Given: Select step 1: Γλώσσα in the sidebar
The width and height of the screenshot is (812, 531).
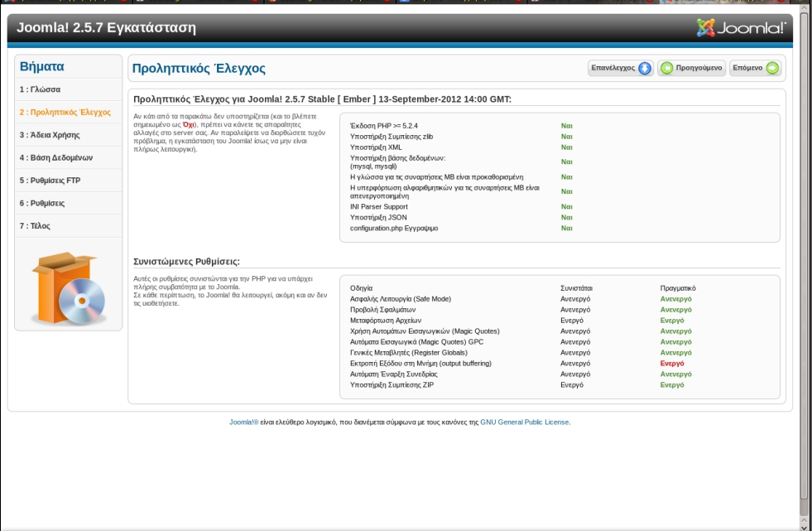Looking at the screenshot, I should 40,89.
